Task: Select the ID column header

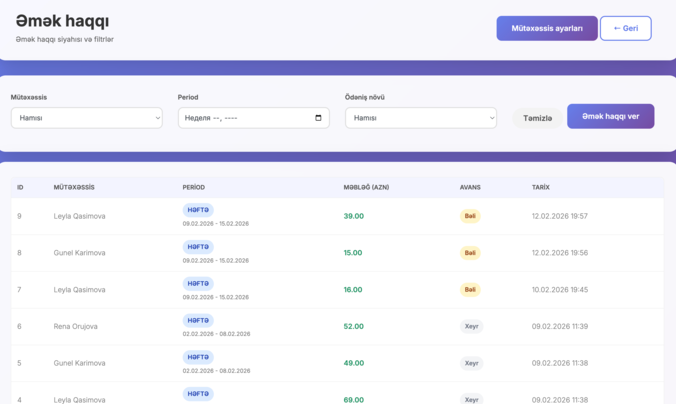Action: click(x=20, y=187)
